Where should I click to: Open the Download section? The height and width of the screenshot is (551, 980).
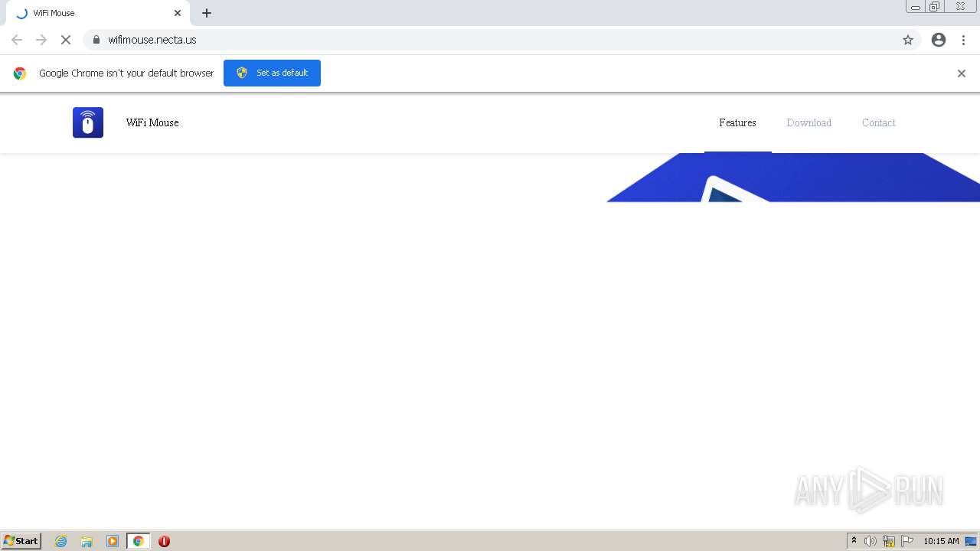pyautogui.click(x=808, y=122)
